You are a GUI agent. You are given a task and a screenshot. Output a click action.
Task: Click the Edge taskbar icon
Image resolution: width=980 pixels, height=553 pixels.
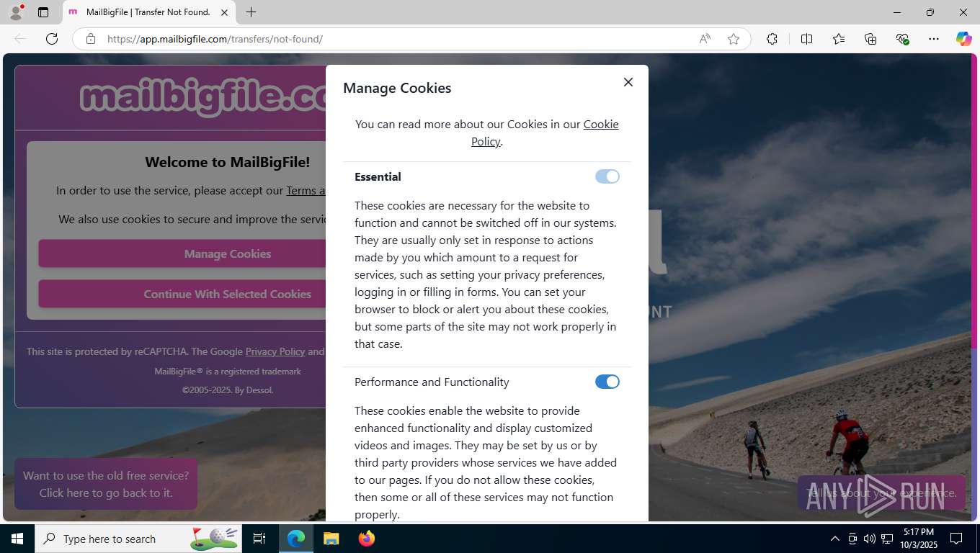[296, 539]
